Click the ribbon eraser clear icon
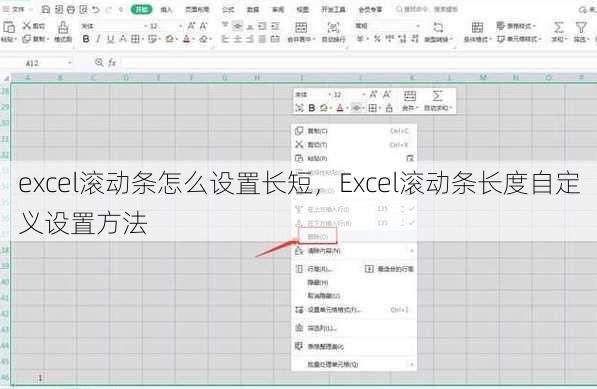Viewport: 597px width, 389px height. [204, 39]
